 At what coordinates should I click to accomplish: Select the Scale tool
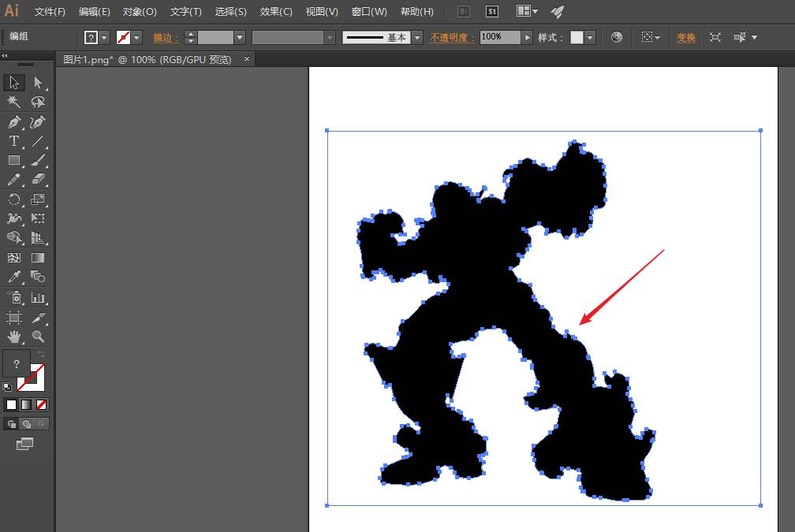(38, 199)
